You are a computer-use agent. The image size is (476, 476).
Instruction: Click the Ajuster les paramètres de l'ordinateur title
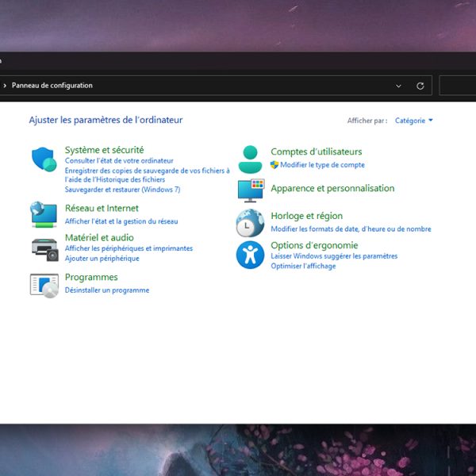click(106, 120)
